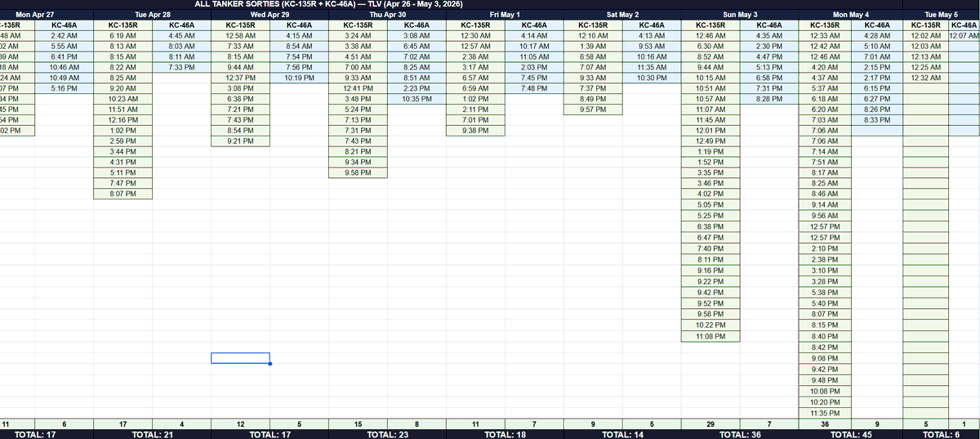
Task: Click the 9:38 PM sortie cell
Action: click(475, 131)
